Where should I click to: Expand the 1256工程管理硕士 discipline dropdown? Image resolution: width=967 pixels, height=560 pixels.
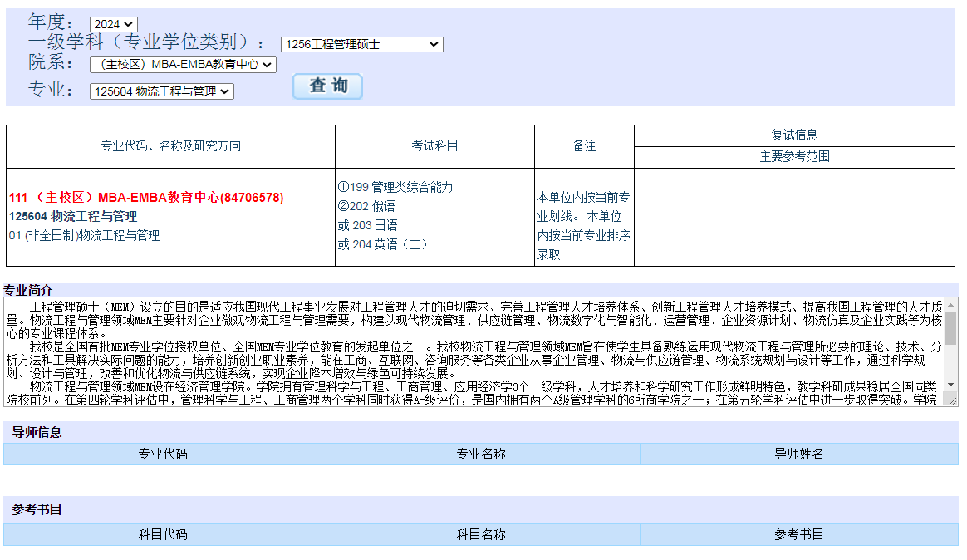click(x=361, y=45)
